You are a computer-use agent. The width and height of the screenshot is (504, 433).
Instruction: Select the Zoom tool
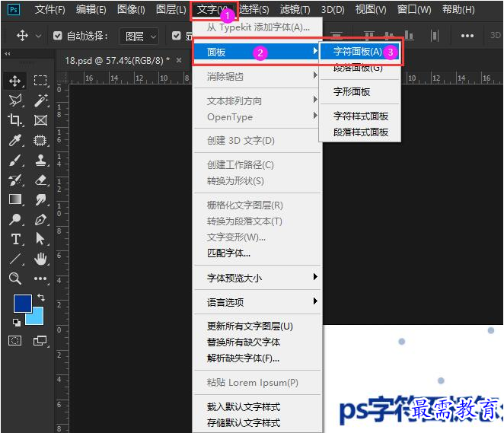pyautogui.click(x=15, y=279)
